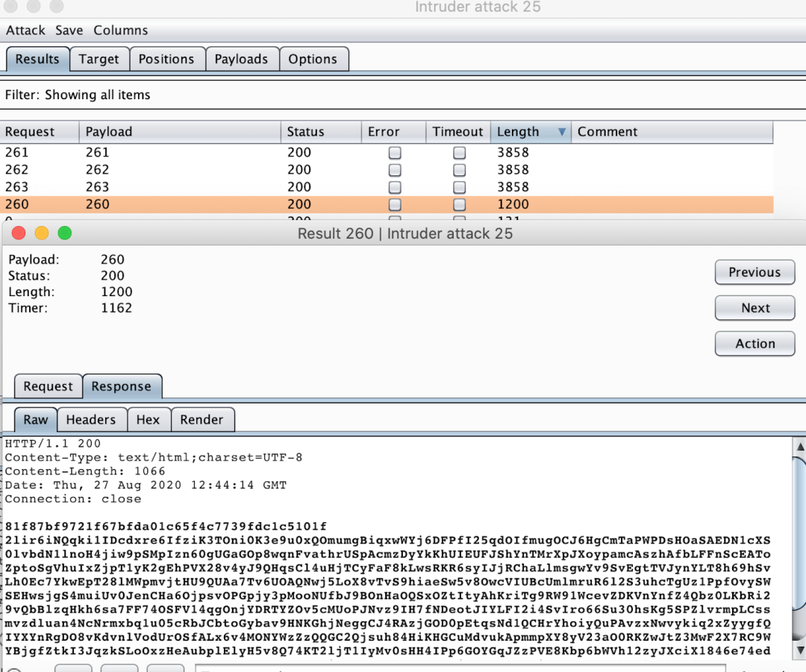Tick the Error checkbox for request 261

(x=395, y=153)
